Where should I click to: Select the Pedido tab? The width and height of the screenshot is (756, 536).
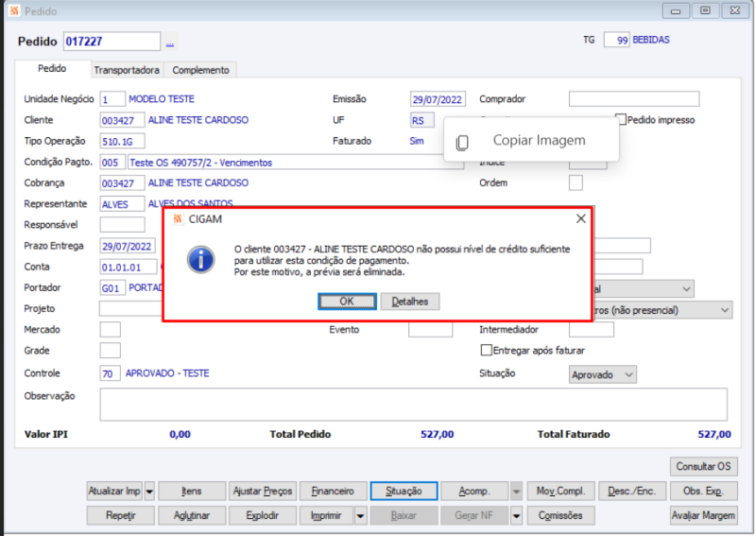click(52, 68)
